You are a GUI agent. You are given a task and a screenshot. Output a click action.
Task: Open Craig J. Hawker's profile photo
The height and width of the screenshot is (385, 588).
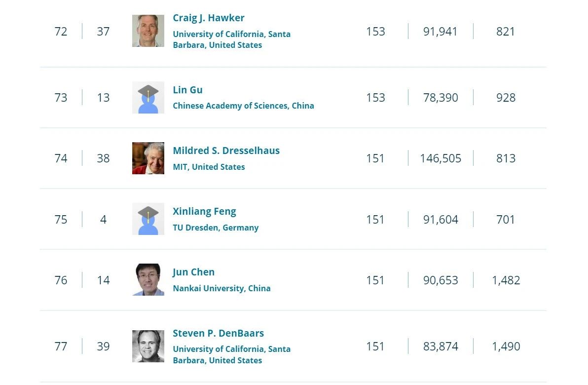[148, 31]
